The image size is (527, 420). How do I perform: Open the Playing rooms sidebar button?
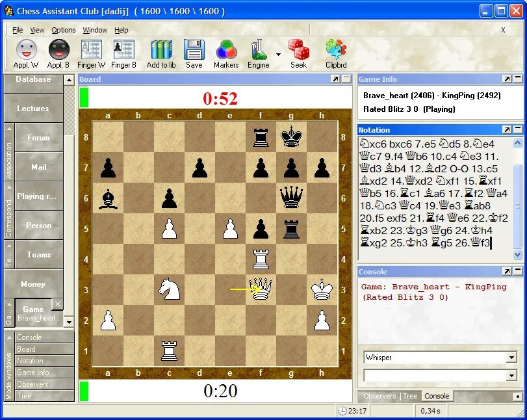[38, 196]
